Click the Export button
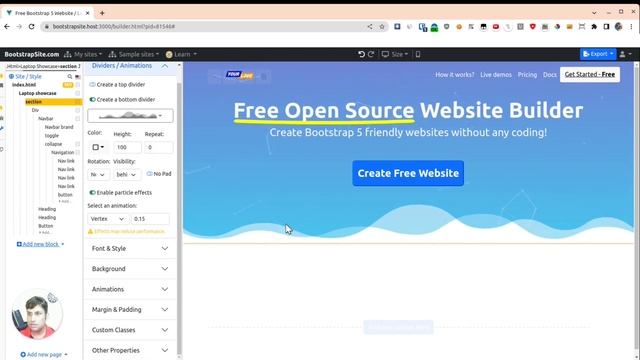640x360 pixels. [598, 54]
